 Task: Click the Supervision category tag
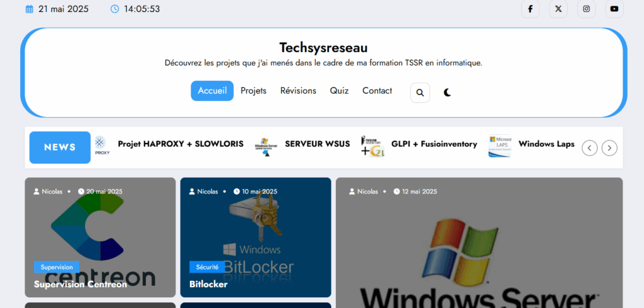[x=57, y=267]
